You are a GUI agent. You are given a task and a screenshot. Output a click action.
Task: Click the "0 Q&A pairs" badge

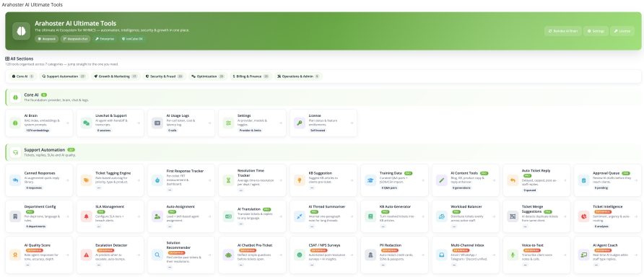coord(388,188)
